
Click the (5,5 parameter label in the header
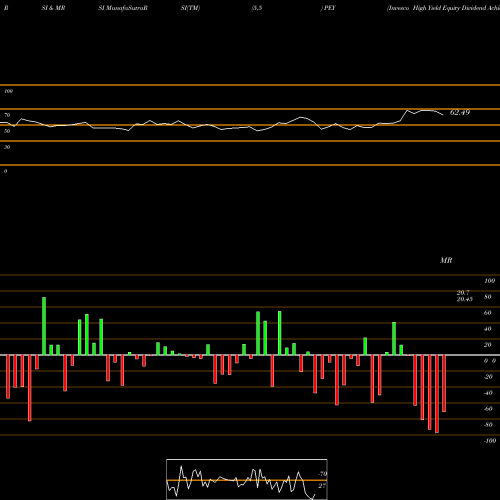[257, 8]
